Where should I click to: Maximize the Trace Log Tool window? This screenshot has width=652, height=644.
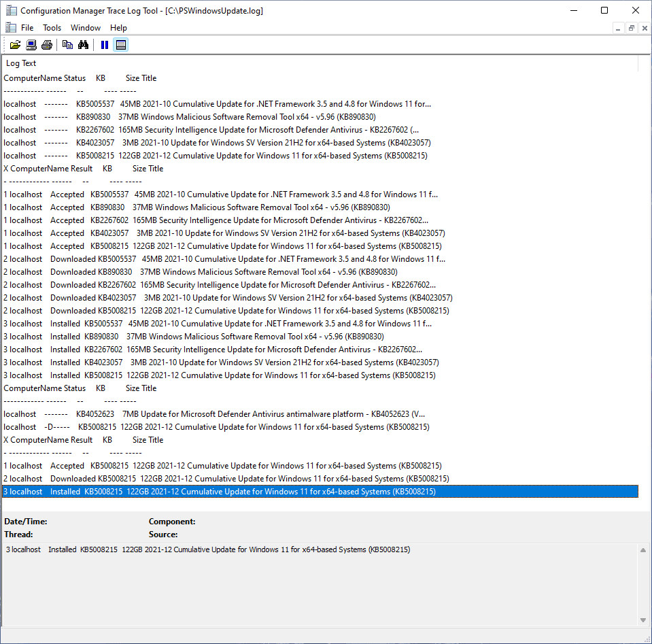[604, 10]
